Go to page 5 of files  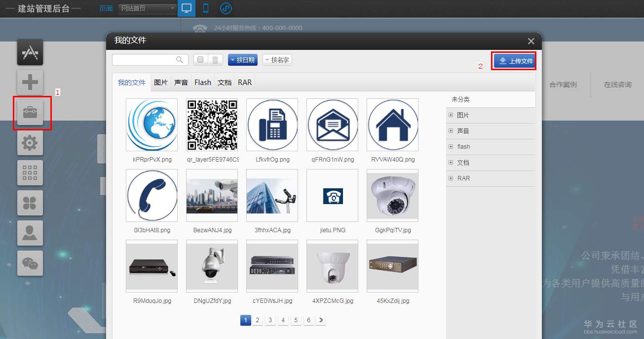296,320
